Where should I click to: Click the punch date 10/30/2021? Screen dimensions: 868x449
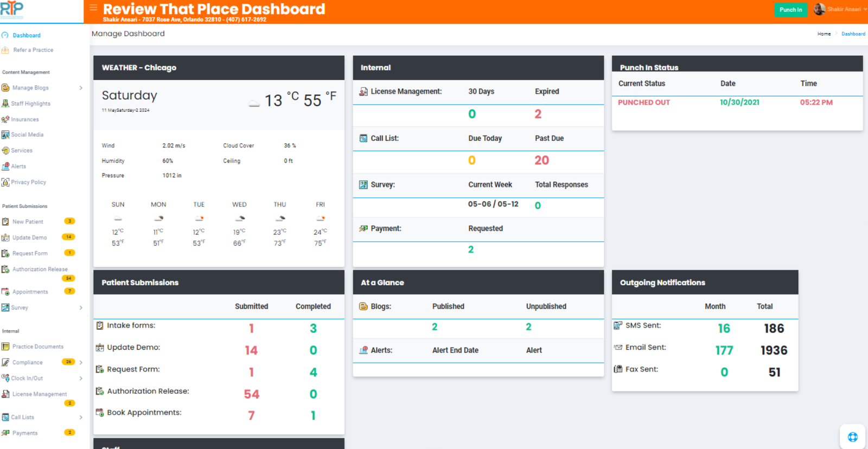(x=739, y=102)
